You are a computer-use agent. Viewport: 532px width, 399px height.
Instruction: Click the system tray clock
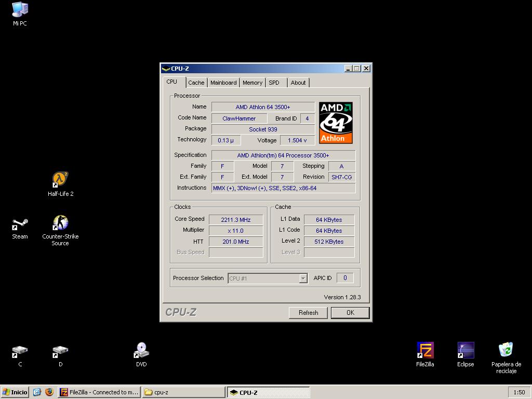pos(519,392)
